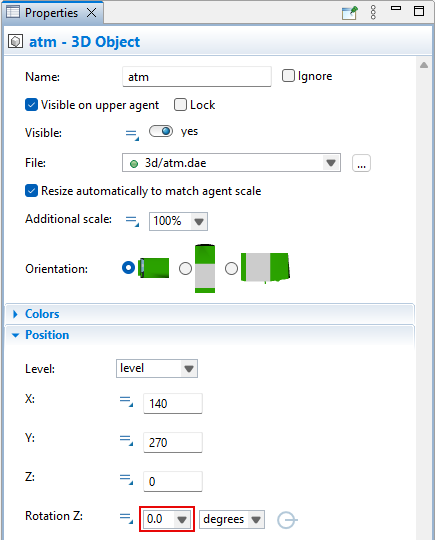
Task: Check the Lock checkbox
Action: click(x=180, y=105)
